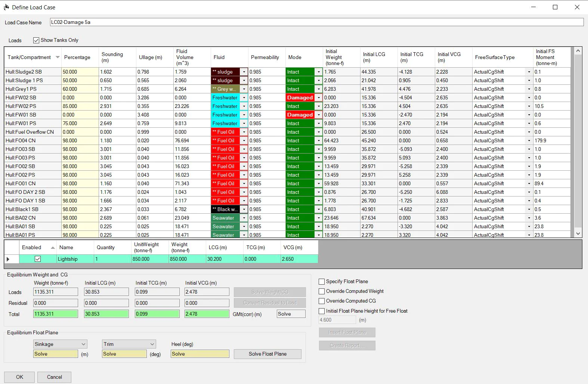The width and height of the screenshot is (588, 384).
Task: Click Lightship LCG value 30.200
Action: pyautogui.click(x=225, y=259)
